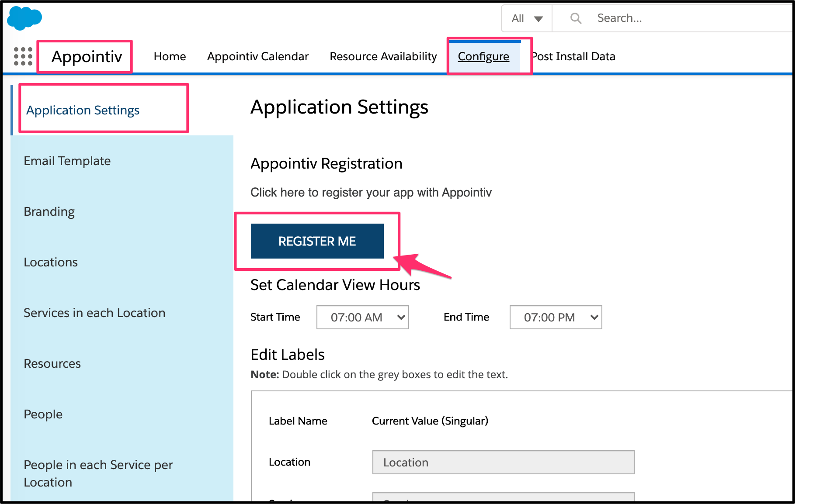Switch to Resource Availability tab
This screenshot has width=813, height=504.
(x=383, y=56)
